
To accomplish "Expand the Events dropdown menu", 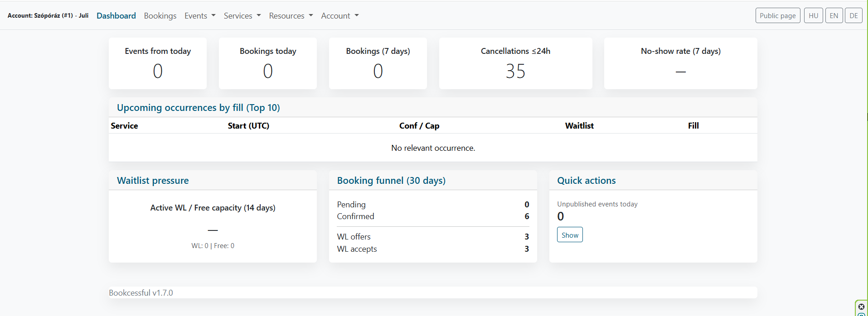I will click(x=200, y=16).
